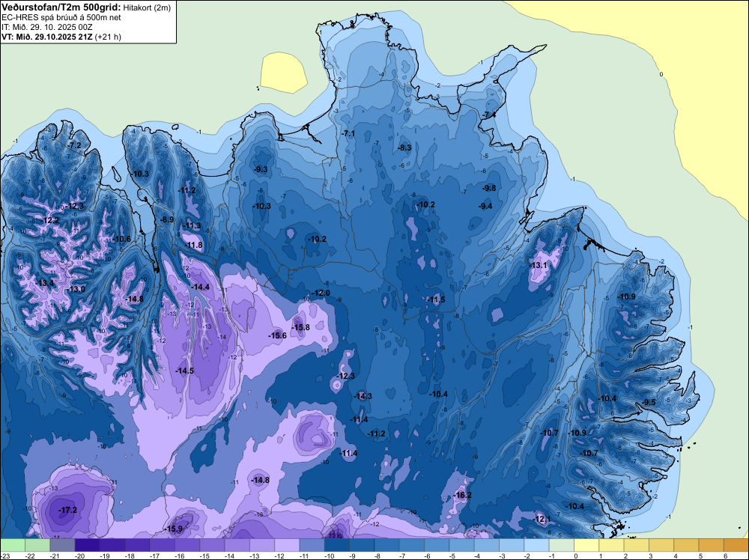
Task: Click the 'Hitakort (2m)' subtitle text
Action: [147, 7]
